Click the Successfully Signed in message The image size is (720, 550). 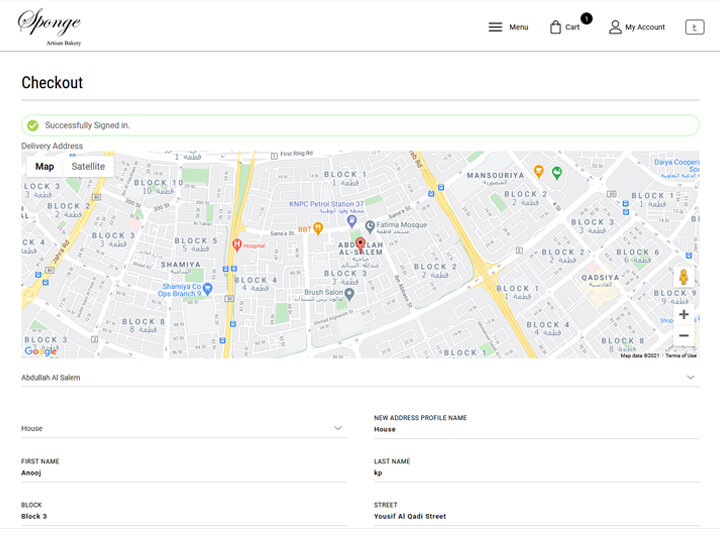coord(87,125)
